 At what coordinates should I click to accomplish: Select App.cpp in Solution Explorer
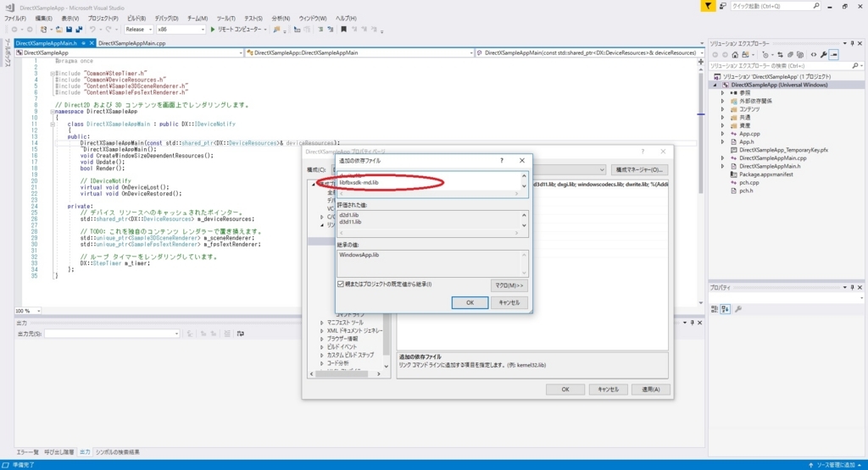[749, 134]
